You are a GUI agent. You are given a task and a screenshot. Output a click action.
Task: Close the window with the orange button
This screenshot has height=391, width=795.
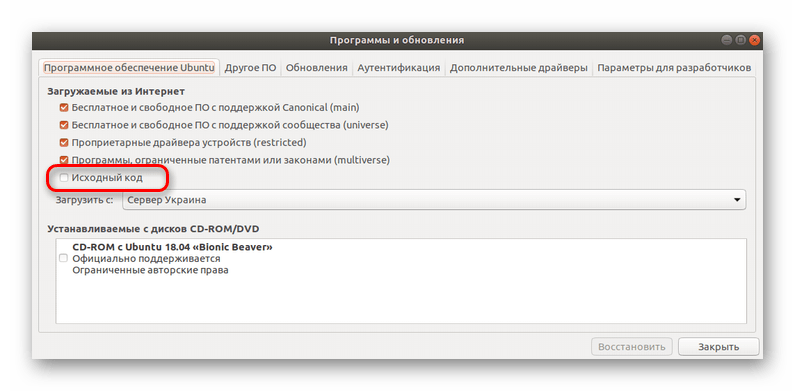754,40
